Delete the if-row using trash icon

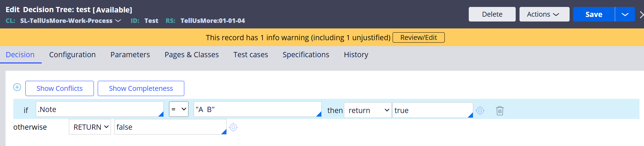500,111
